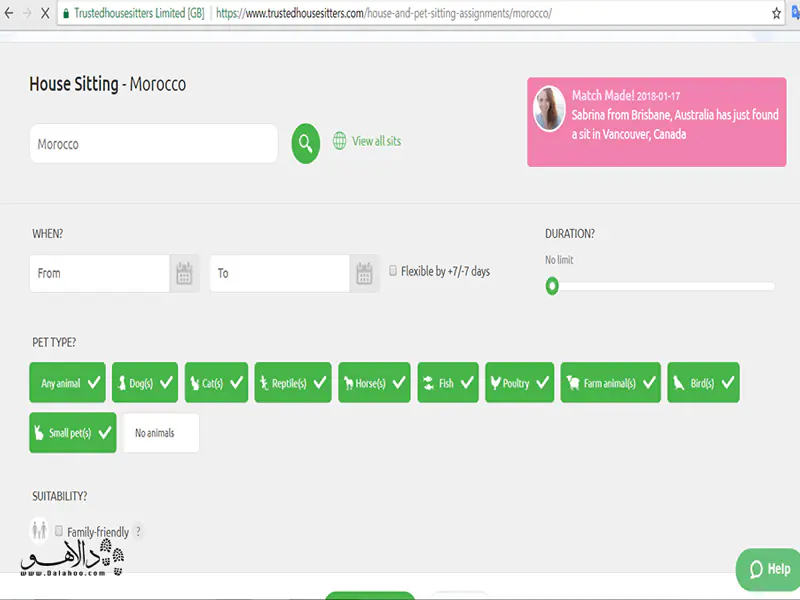Click the family icon next to Family-friendly
Screen dimensions: 800x600
39,530
